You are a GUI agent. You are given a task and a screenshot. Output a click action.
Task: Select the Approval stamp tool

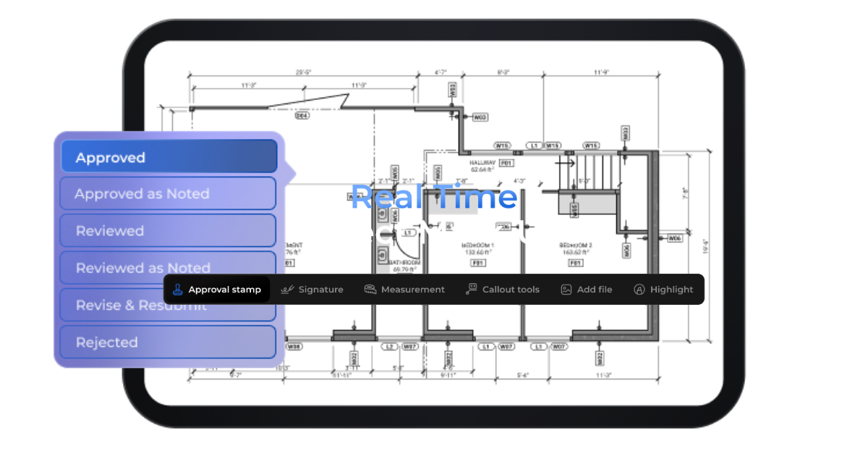click(x=217, y=289)
